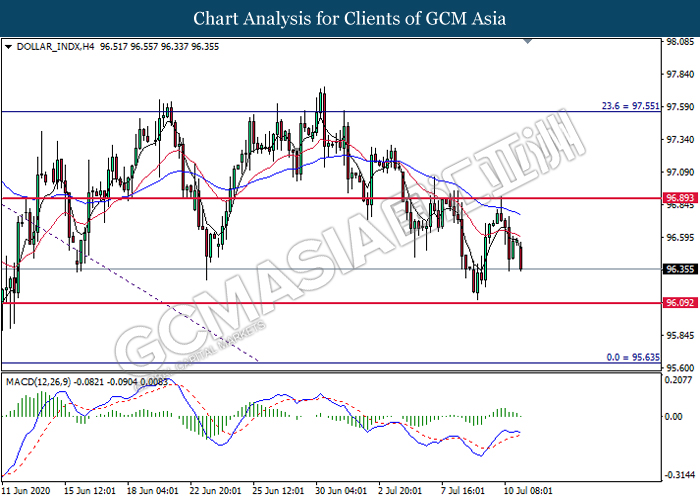Select the 0.0 = 95.635 Fibonacci label
Screen dimensions: 700x500
click(x=633, y=357)
